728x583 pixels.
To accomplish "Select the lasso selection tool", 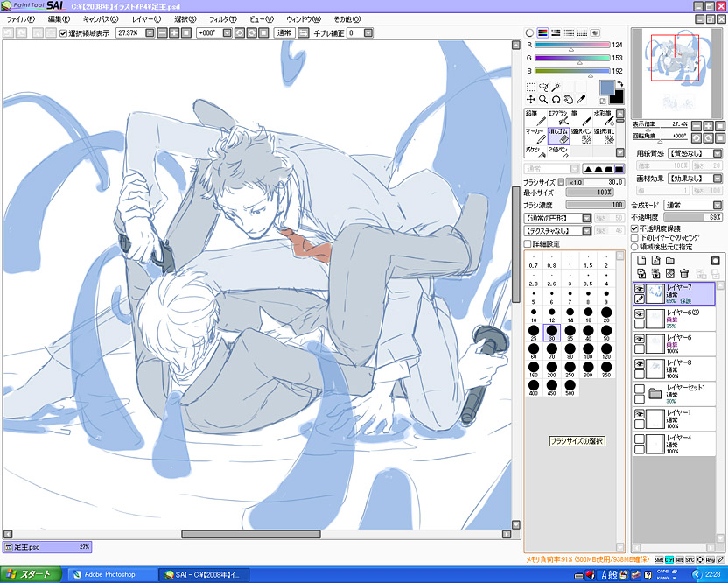I will tap(543, 87).
